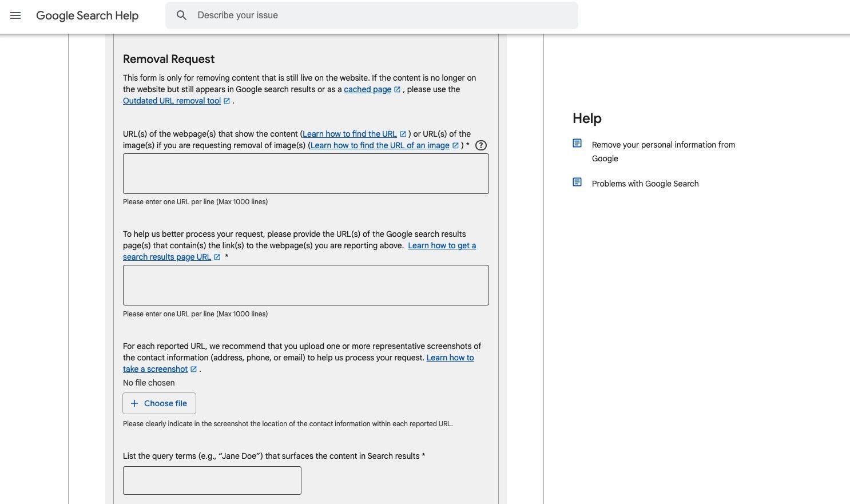Click article icon beside Problems with Google Search
This screenshot has height=504, width=850.
577,182
